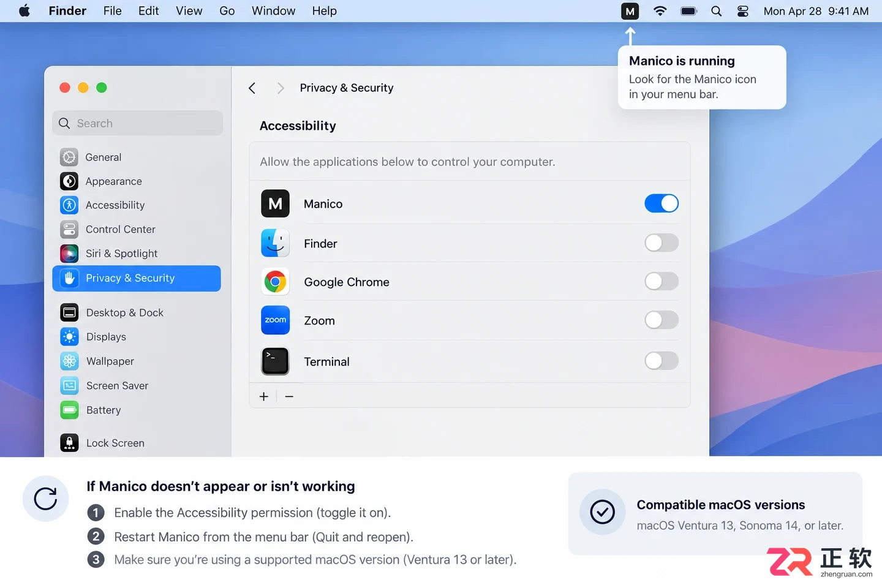
Task: Select Privacy & Security in the sidebar
Action: click(x=137, y=278)
